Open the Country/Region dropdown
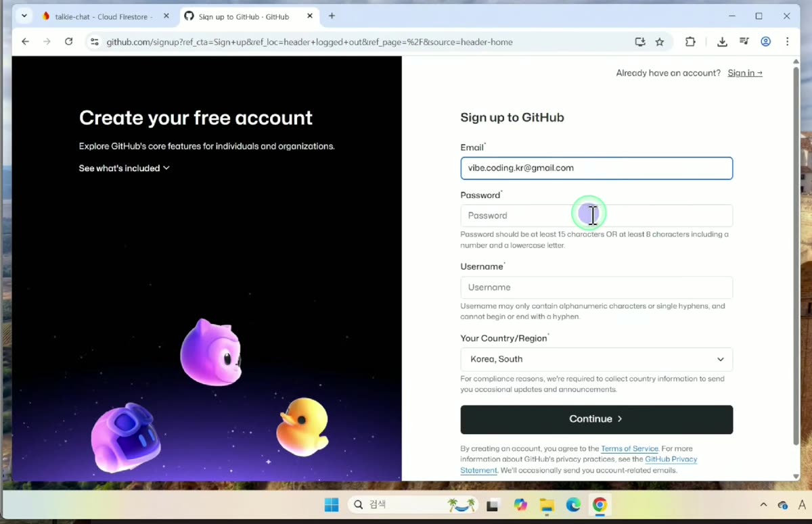 click(596, 359)
